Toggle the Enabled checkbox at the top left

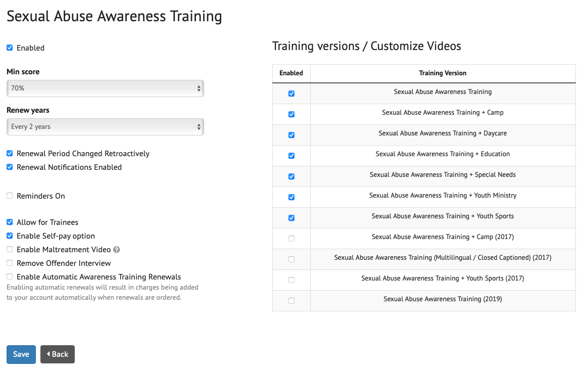click(x=9, y=48)
